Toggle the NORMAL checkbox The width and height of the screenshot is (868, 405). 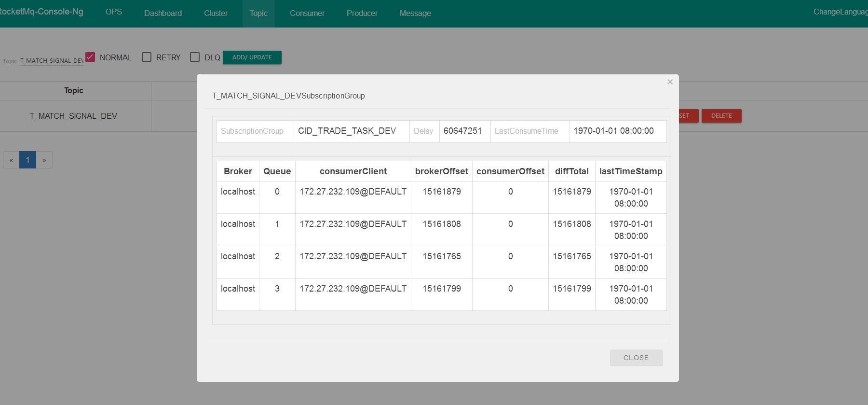point(90,57)
